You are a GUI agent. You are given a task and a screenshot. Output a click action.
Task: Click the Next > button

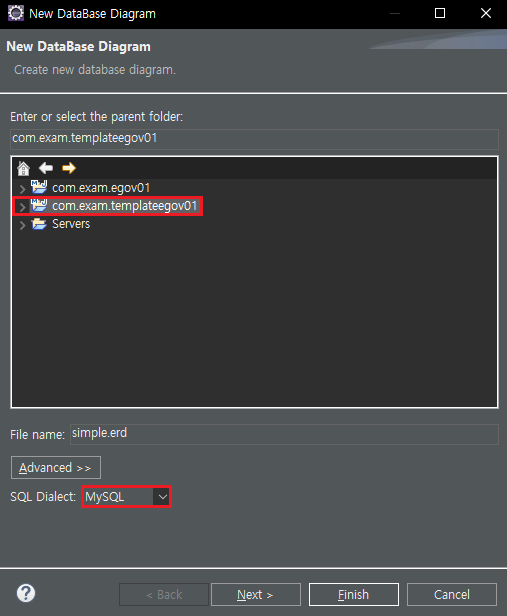tap(256, 594)
